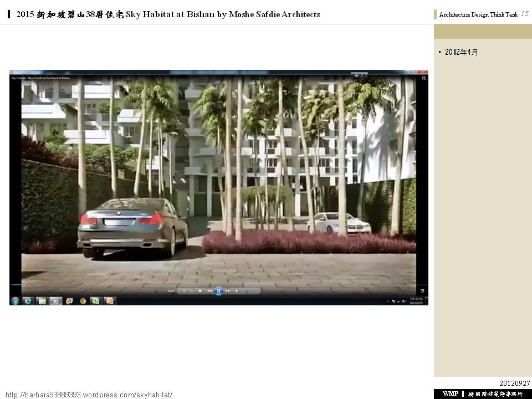
Task: Open the PowerPoint taskbar icon
Action: [x=110, y=301]
